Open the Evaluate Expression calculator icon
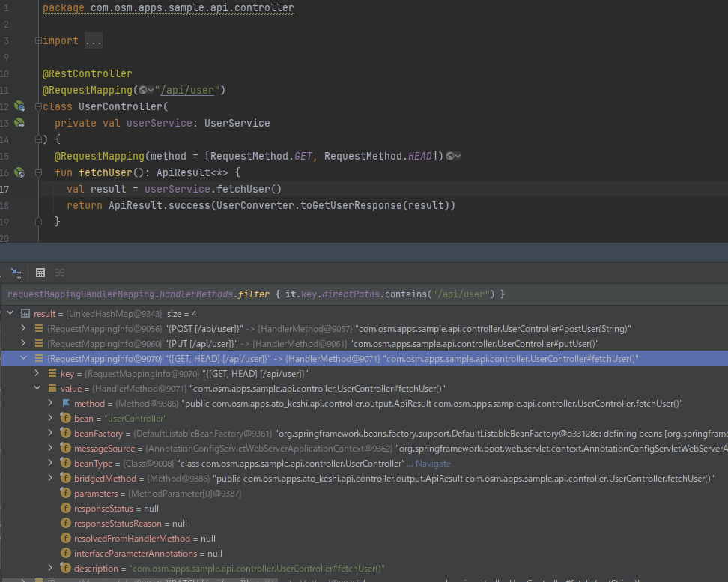This screenshot has width=728, height=582. pyautogui.click(x=40, y=273)
